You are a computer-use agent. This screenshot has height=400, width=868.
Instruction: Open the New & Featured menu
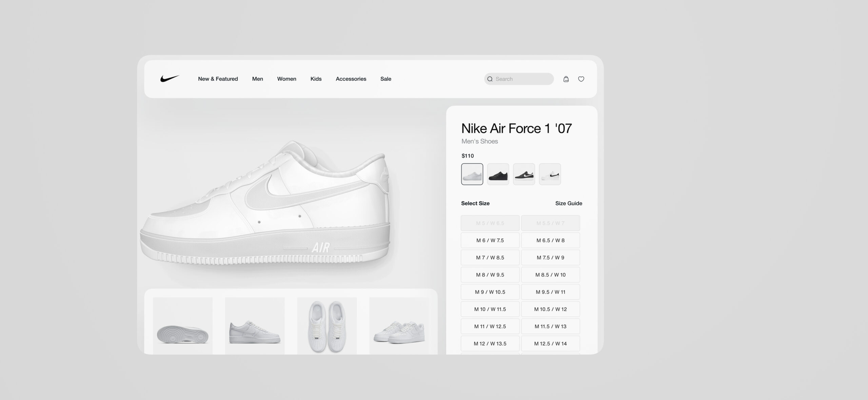pyautogui.click(x=218, y=79)
